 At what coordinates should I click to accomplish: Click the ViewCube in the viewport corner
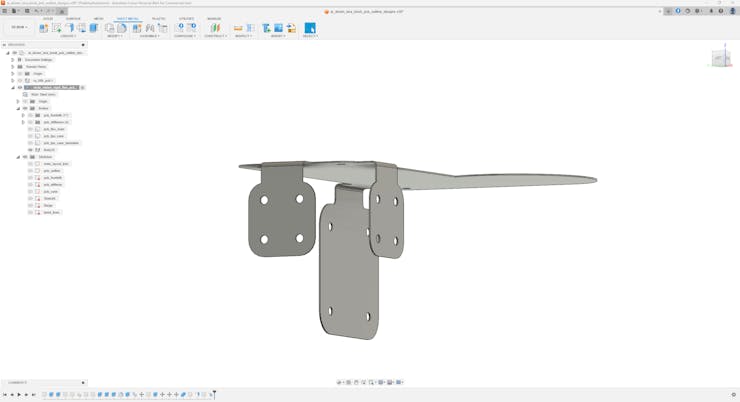720,57
